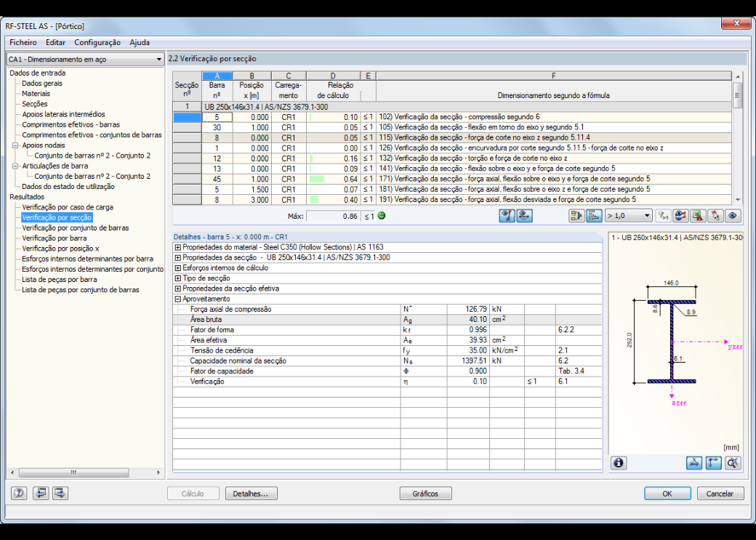Select the Área bruta Ag row

(387, 320)
